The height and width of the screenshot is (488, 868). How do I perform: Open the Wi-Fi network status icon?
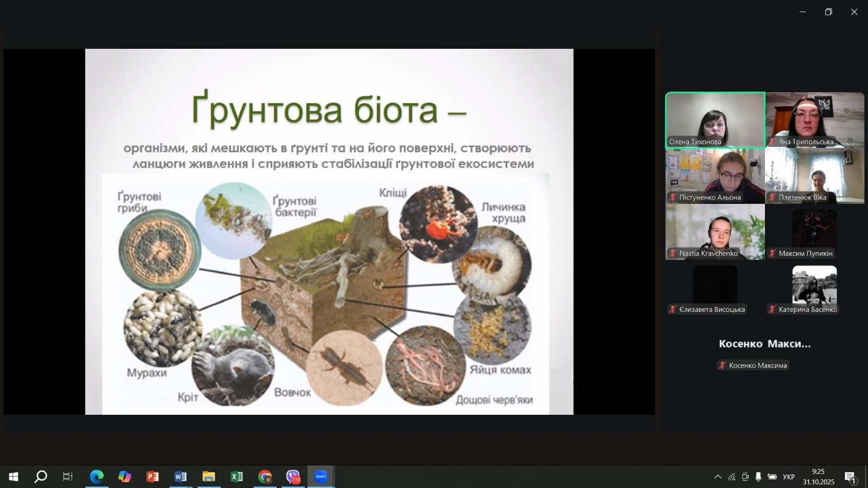point(731,477)
